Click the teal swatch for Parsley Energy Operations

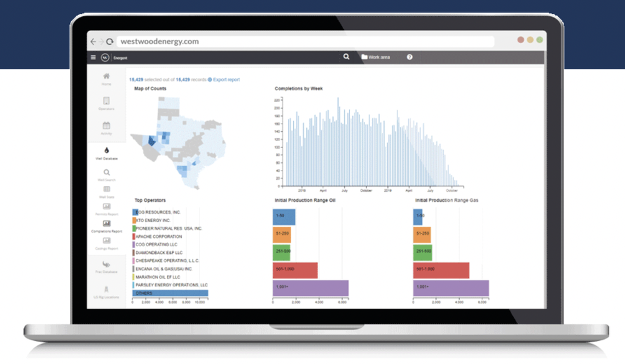tap(134, 285)
